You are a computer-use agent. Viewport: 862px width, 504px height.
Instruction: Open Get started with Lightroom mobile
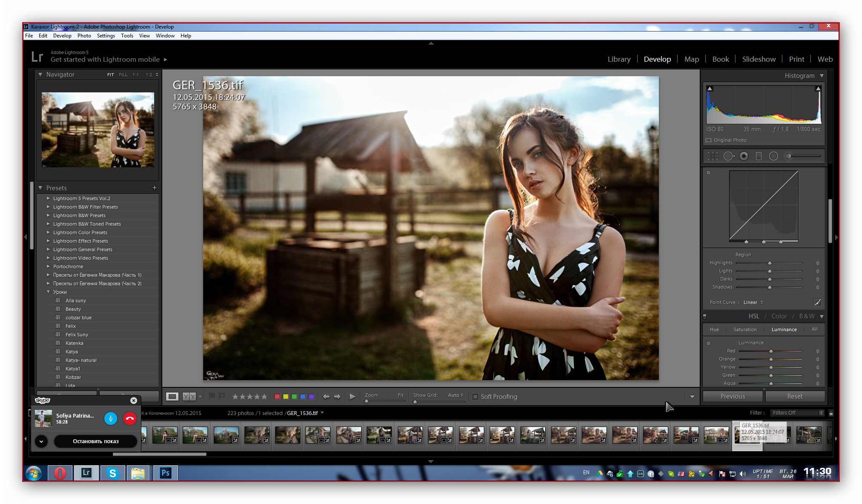tap(109, 60)
